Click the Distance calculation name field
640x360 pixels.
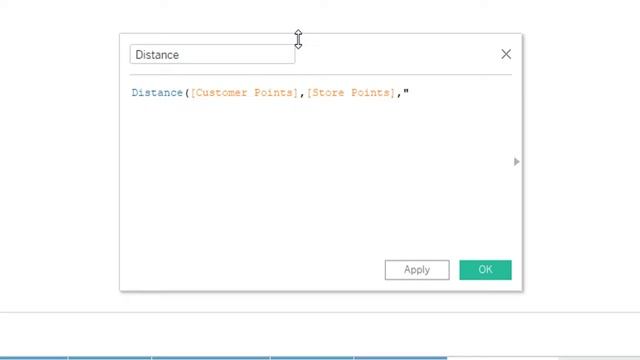click(x=212, y=54)
